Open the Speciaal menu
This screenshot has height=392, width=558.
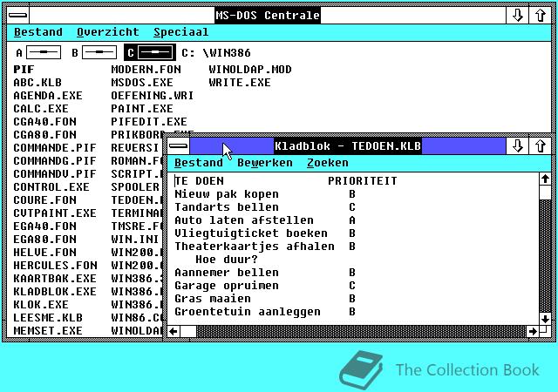pyautogui.click(x=180, y=32)
